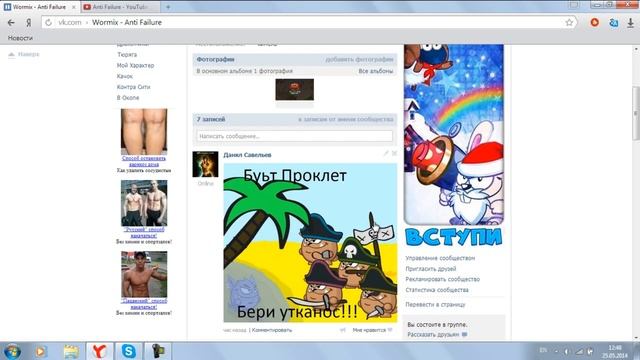Open the Фотографии section header
This screenshot has height=360, width=640.
click(216, 59)
